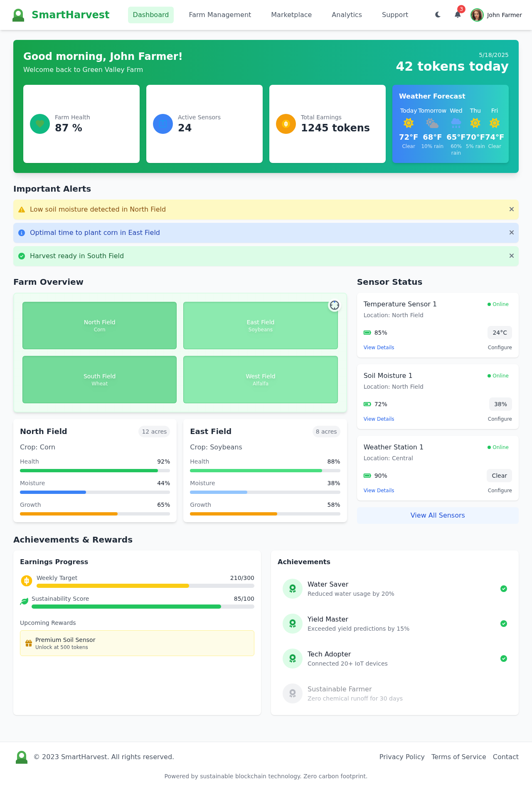Switch to Analytics
This screenshot has height=787, width=532.
(x=347, y=15)
